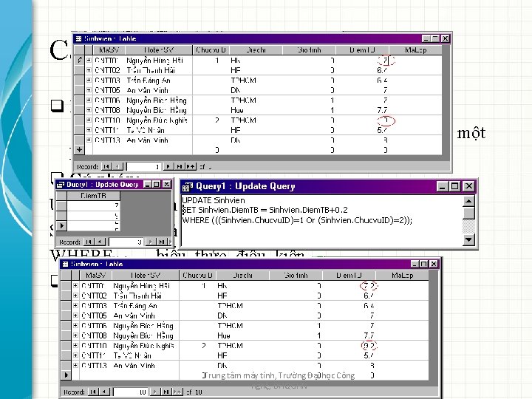This screenshot has width=532, height=399.
Task: Go to previous record in top Sinhvien table
Action: tap(117, 166)
